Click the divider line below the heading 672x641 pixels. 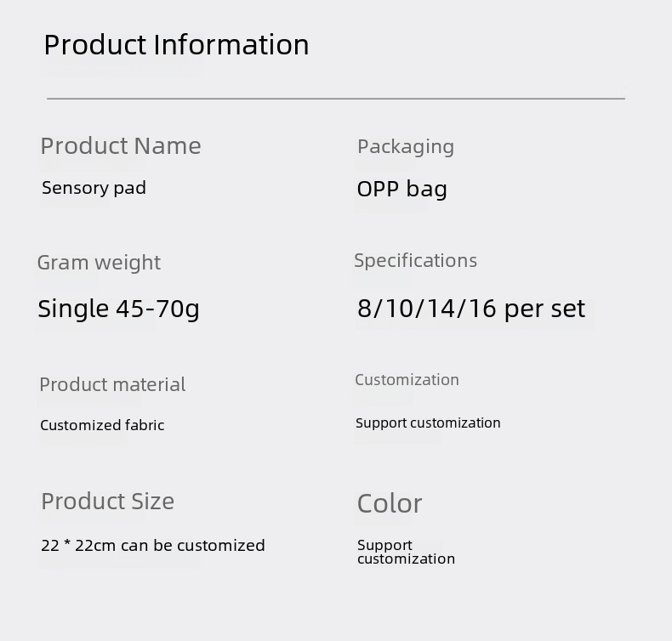[335, 99]
